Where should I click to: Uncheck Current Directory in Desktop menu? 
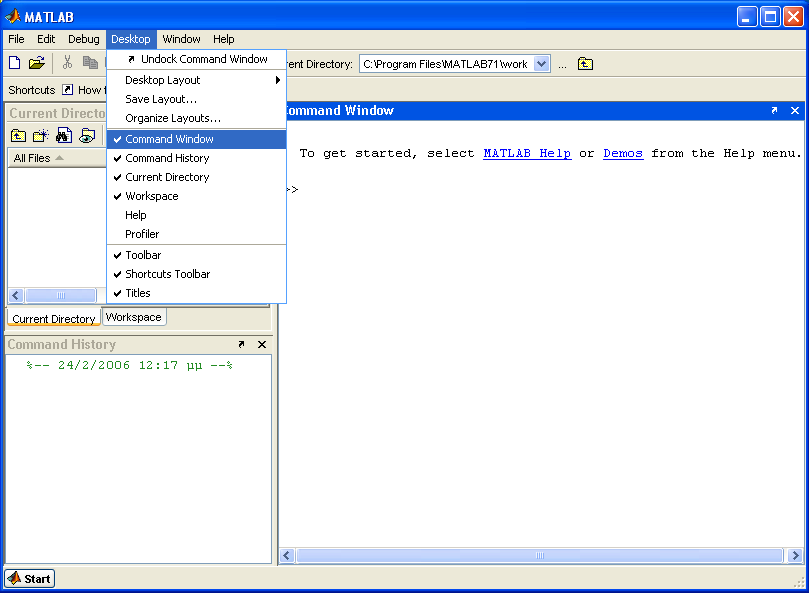click(197, 178)
